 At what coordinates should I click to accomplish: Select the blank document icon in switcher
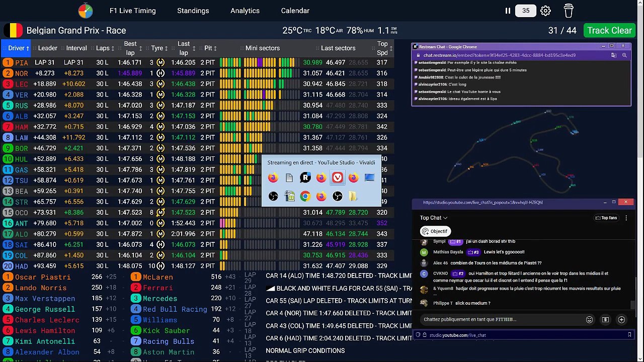point(289,177)
